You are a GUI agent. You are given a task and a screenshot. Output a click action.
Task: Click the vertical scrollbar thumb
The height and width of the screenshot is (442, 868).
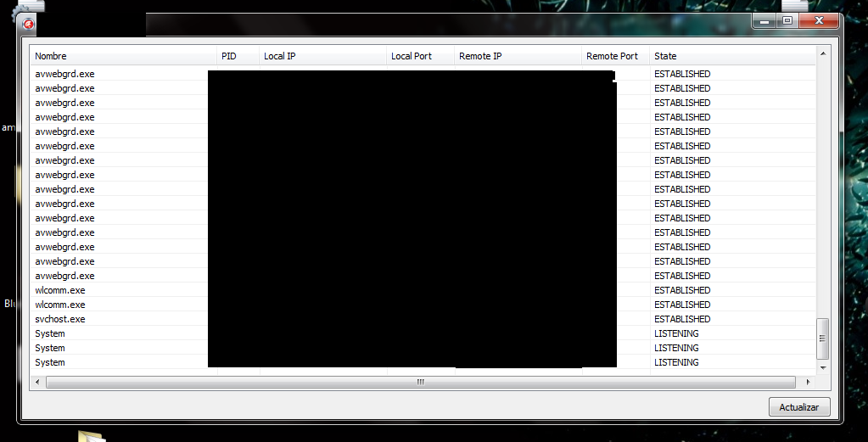(x=822, y=339)
